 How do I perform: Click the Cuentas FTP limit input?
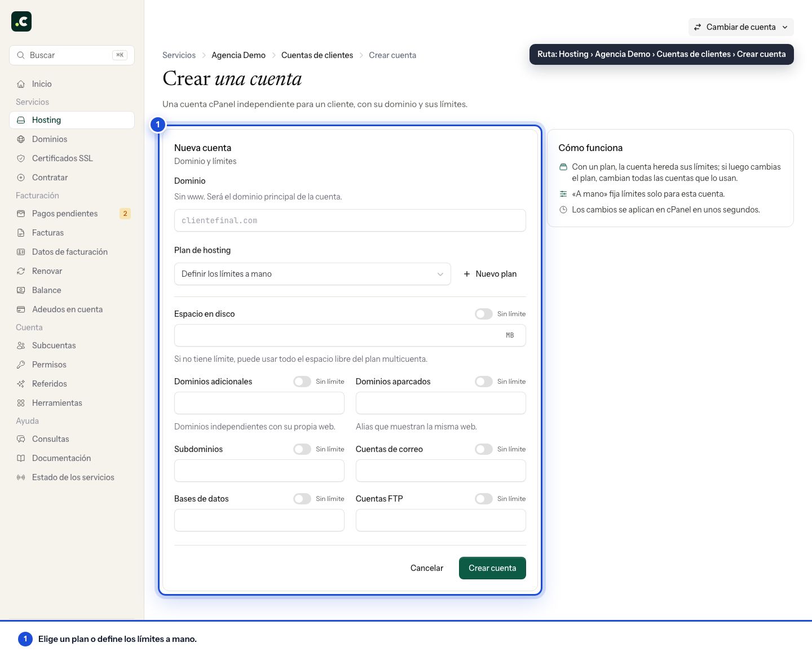[441, 520]
